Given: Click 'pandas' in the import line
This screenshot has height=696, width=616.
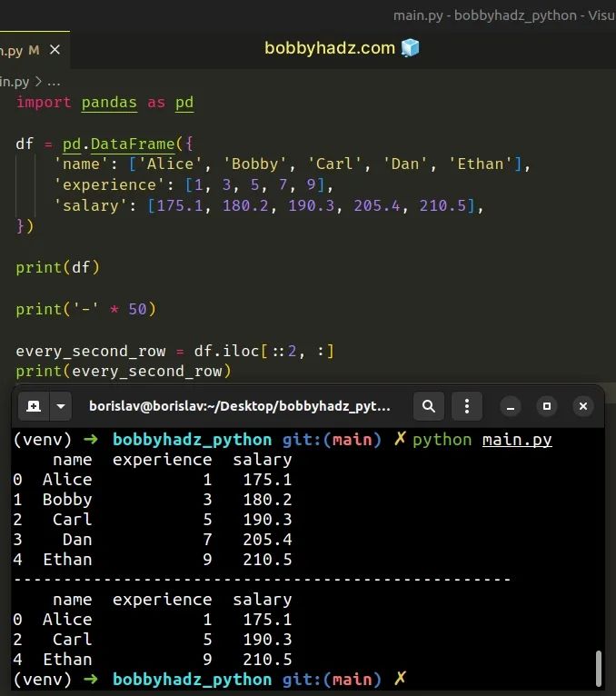Looking at the screenshot, I should click(x=109, y=103).
